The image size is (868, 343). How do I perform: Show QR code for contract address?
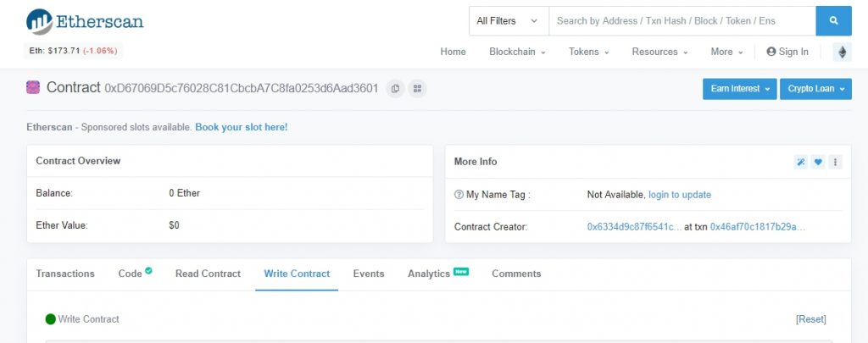(417, 88)
